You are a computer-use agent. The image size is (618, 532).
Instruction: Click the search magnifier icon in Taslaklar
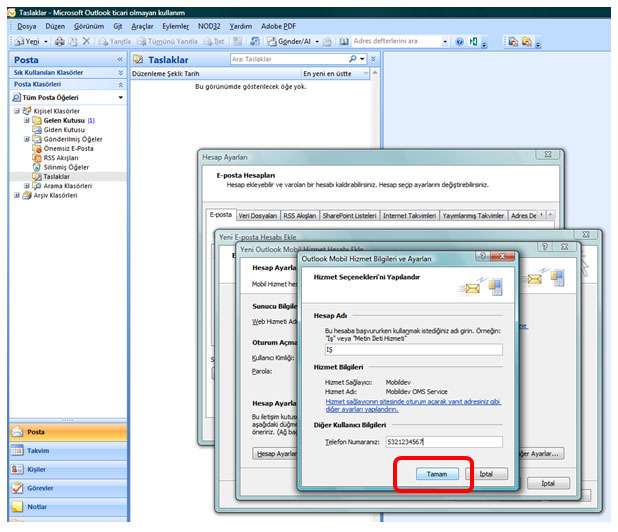(353, 59)
